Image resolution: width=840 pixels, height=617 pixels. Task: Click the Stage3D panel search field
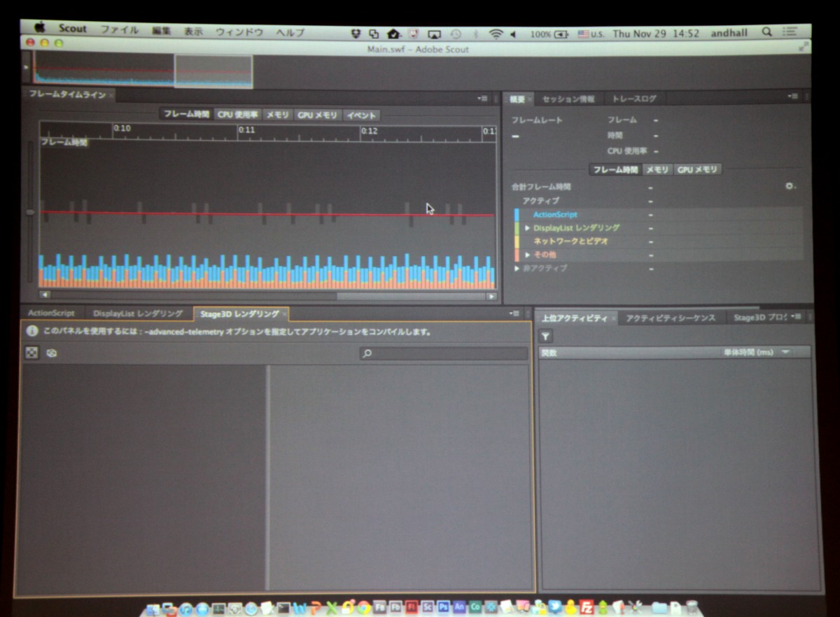click(x=444, y=354)
